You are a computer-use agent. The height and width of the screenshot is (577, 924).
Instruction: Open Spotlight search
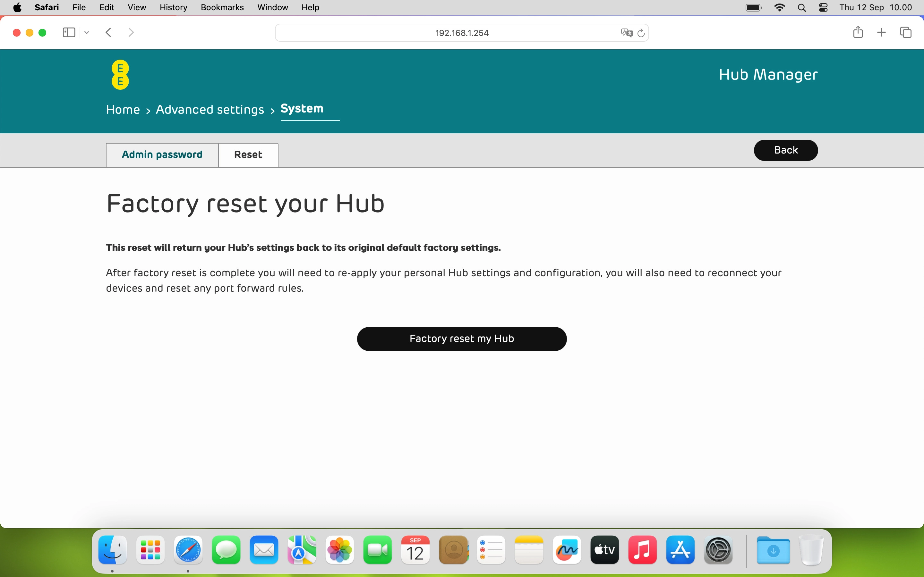pos(802,7)
